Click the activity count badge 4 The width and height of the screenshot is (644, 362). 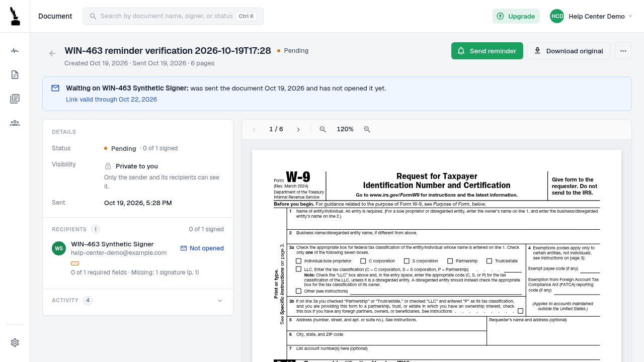pos(88,301)
